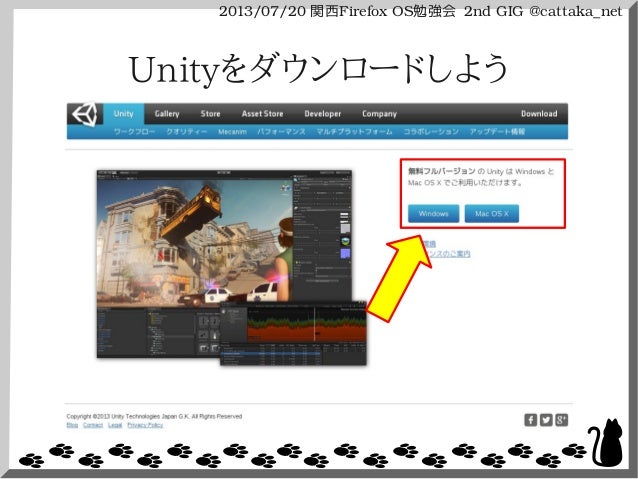638x479 pixels.
Task: Open the Developer menu item
Action: pyautogui.click(x=323, y=114)
